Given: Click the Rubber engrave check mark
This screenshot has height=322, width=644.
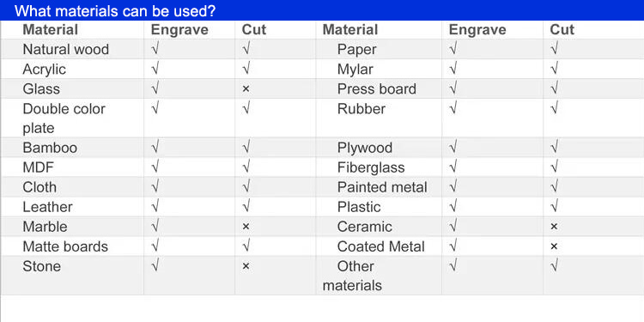Looking at the screenshot, I should click(x=453, y=109).
